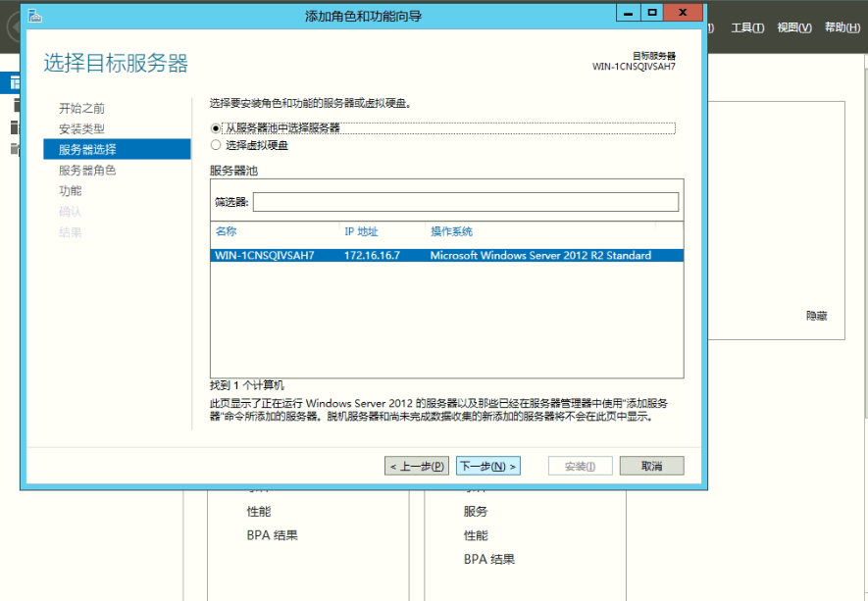Viewport: 868px width, 601px height.
Task: Go to the 开始之前 wizard step
Action: [x=82, y=108]
